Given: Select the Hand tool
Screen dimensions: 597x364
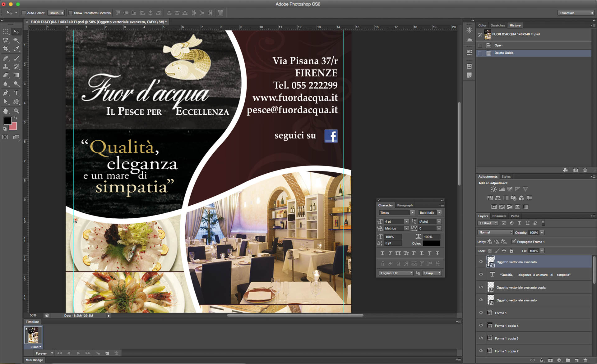Looking at the screenshot, I should click(x=6, y=111).
